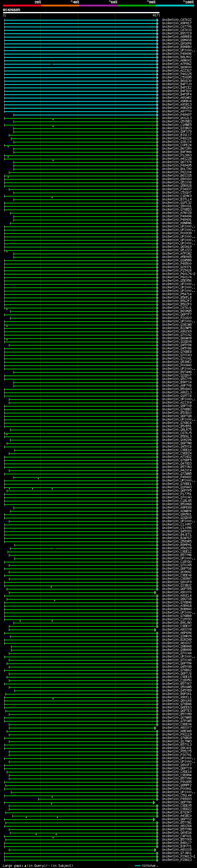Select the label UniRef100_B3P7Y1
This screenshot has width=197, height=868.
177,846
